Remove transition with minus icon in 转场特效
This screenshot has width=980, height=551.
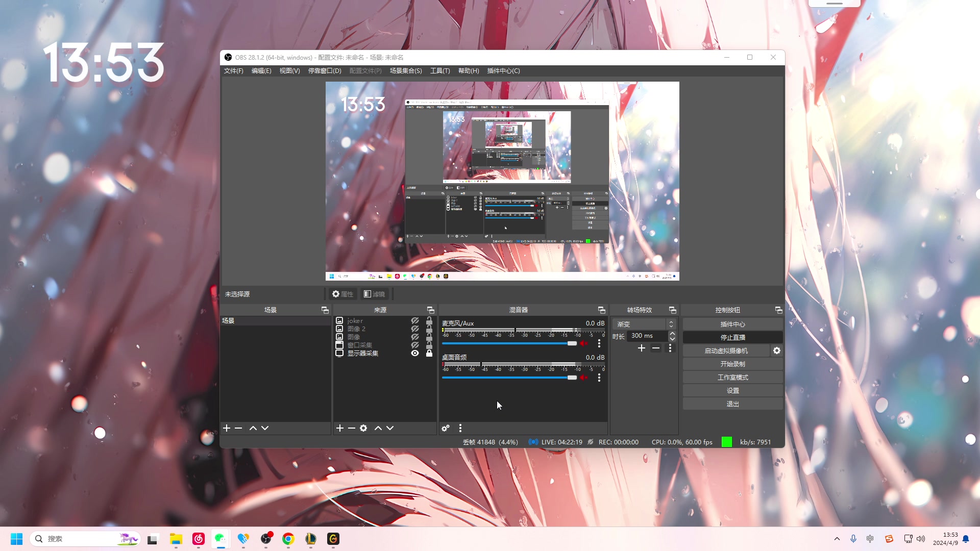(656, 348)
